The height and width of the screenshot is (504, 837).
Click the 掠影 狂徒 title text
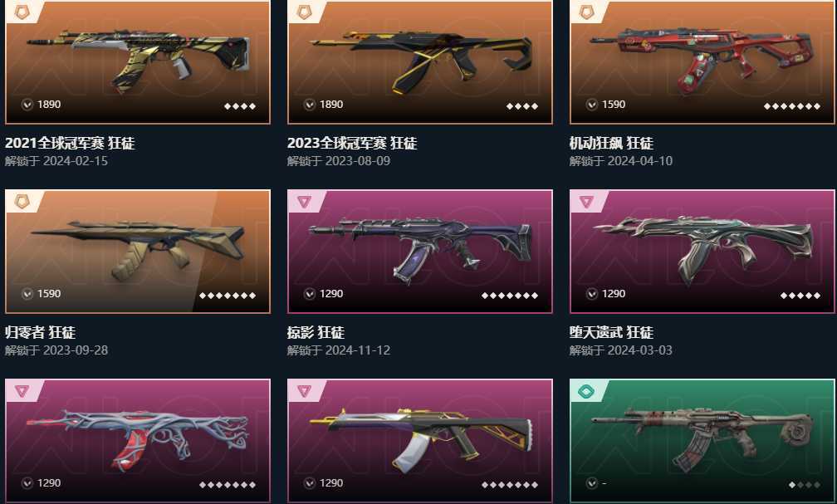(x=316, y=332)
